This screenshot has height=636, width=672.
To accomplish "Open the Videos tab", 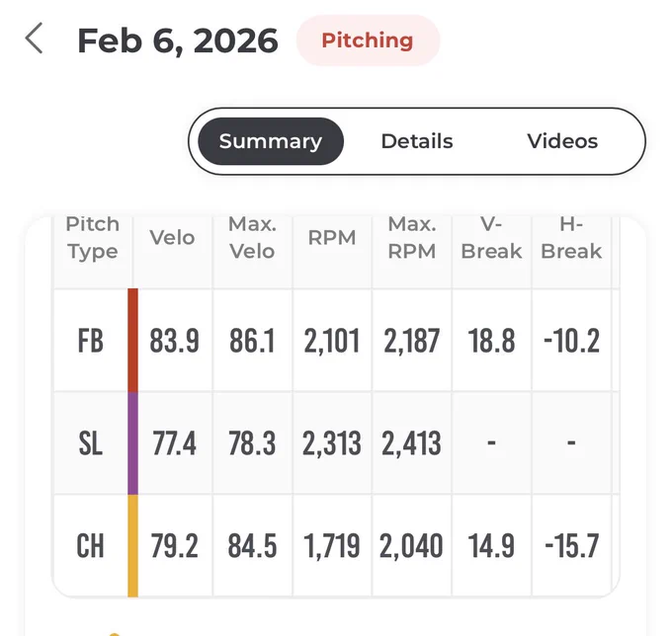I will [562, 141].
